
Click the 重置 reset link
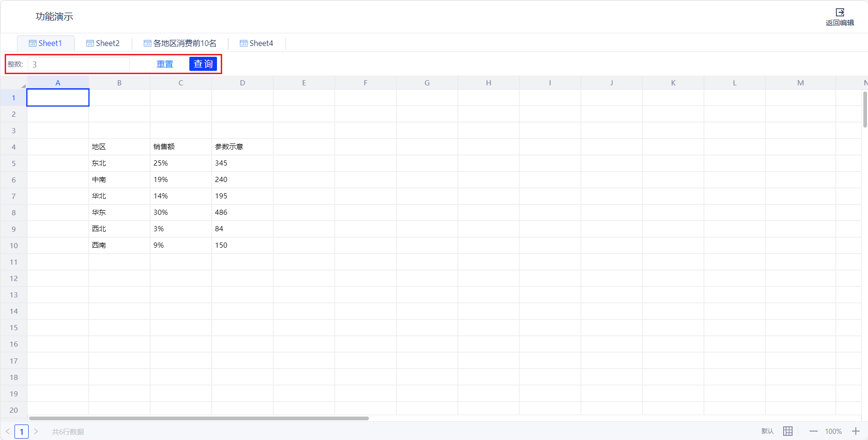(165, 64)
